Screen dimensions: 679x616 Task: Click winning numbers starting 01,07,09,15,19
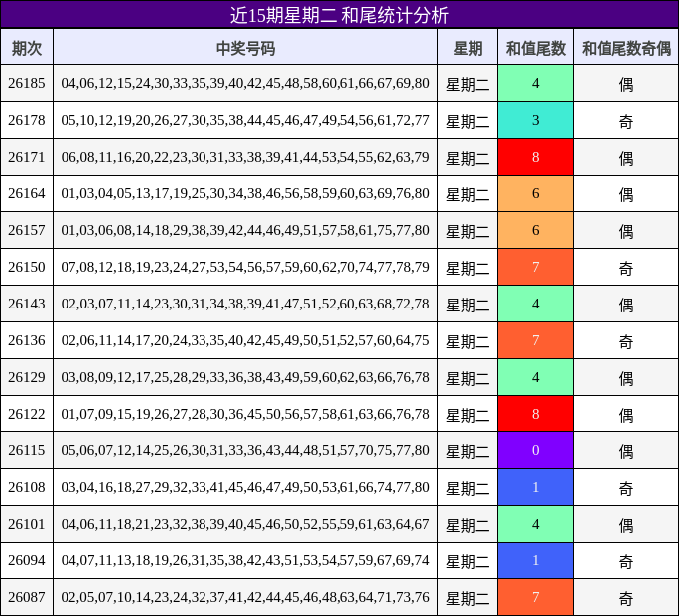(245, 414)
